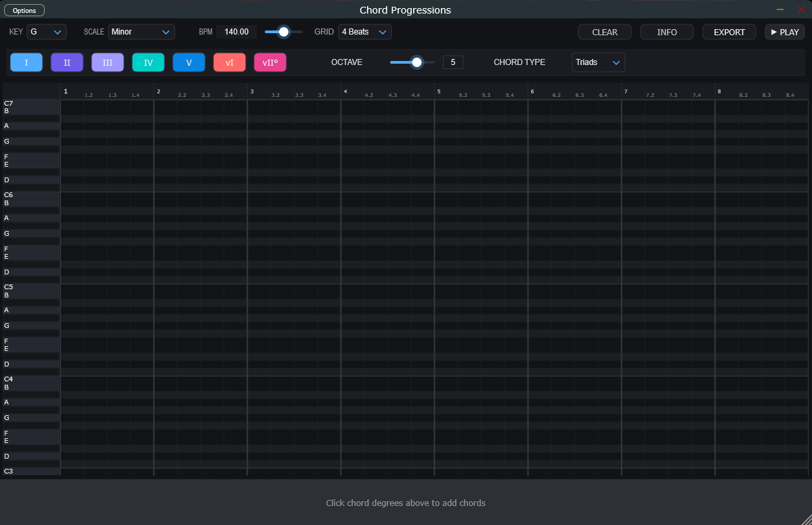The width and height of the screenshot is (812, 525).
Task: Change chord type from Triads dropdown
Action: tap(598, 62)
